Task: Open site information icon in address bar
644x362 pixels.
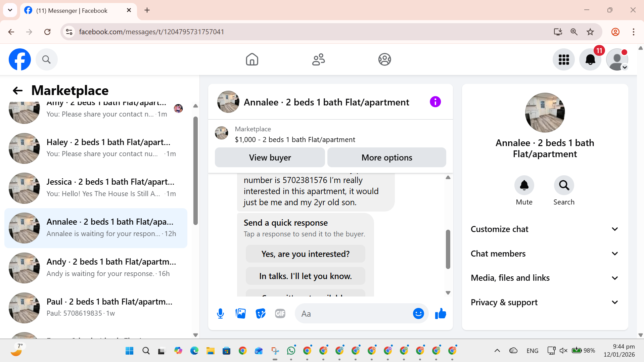Action: [69, 32]
